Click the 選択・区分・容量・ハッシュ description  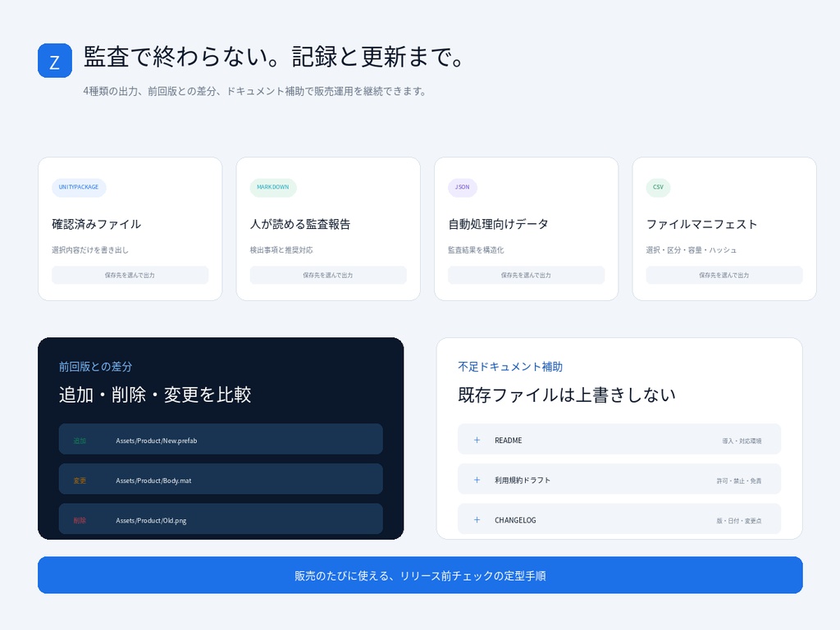tap(691, 249)
